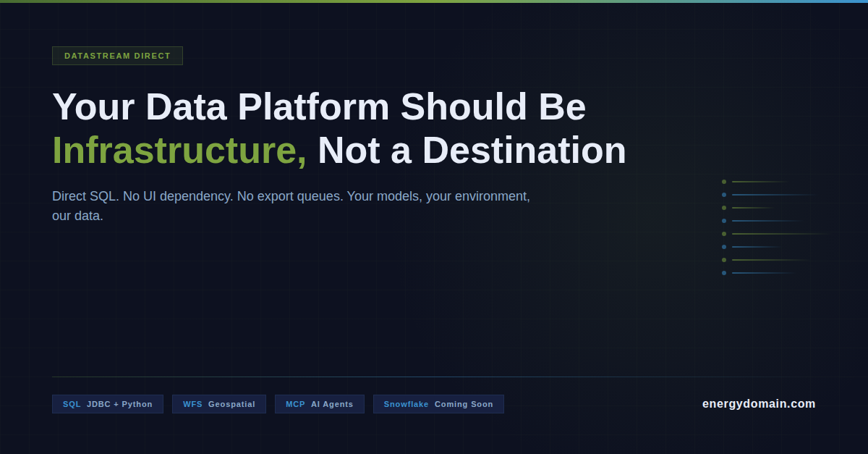Select the Direct SQL description paragraph
Viewport: 868px width, 454px height.
(x=289, y=205)
